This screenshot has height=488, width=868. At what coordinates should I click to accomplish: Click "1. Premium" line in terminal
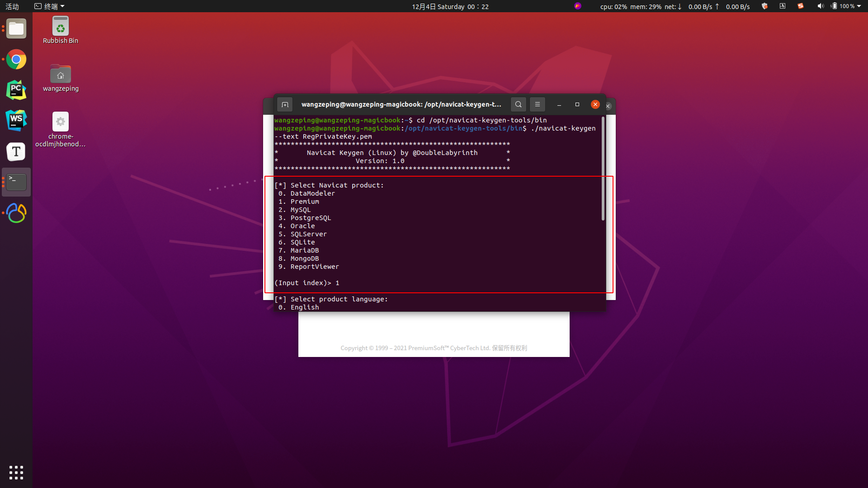click(x=299, y=202)
